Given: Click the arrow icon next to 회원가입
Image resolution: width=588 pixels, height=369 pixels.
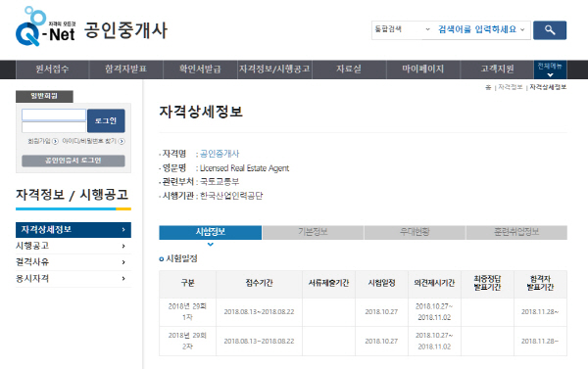Looking at the screenshot, I should pyautogui.click(x=55, y=141).
